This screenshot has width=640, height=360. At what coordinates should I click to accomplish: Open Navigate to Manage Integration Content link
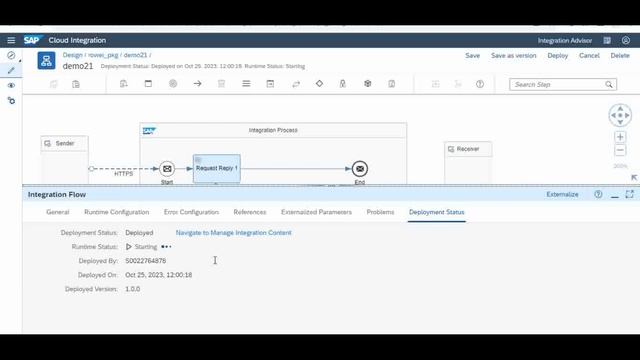233,233
